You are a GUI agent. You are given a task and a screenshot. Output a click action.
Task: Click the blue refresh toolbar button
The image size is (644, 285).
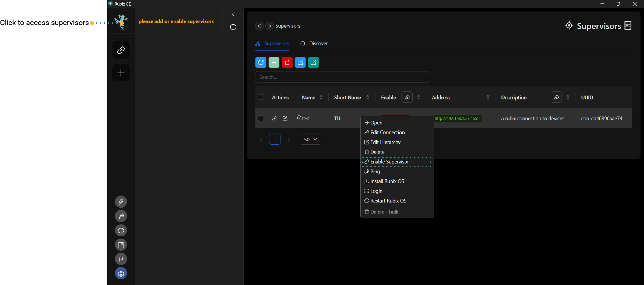(x=261, y=62)
